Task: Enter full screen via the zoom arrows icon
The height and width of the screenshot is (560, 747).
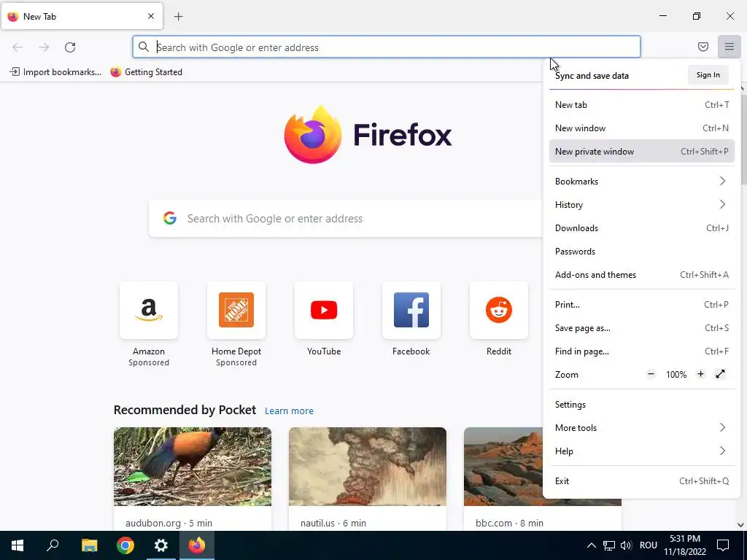Action: coord(720,374)
